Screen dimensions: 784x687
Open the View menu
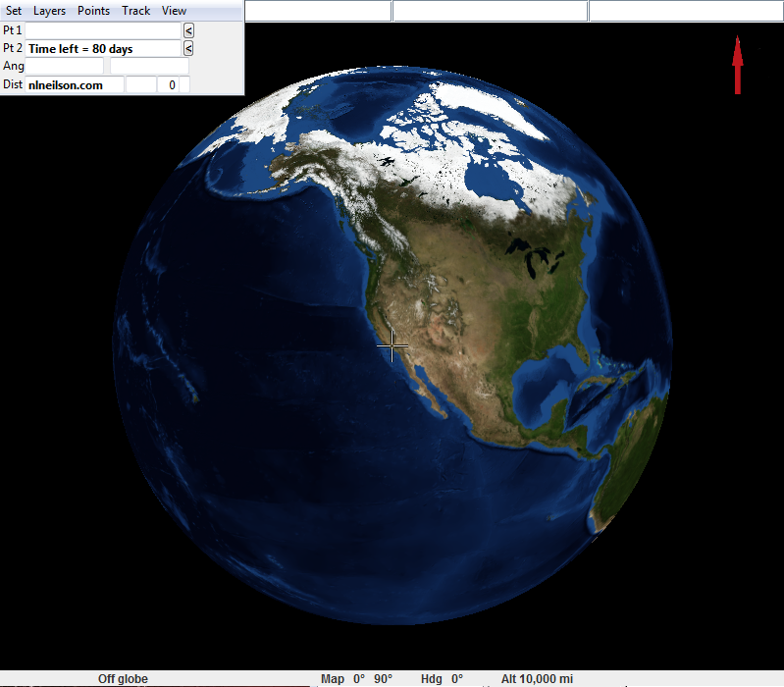pos(174,11)
